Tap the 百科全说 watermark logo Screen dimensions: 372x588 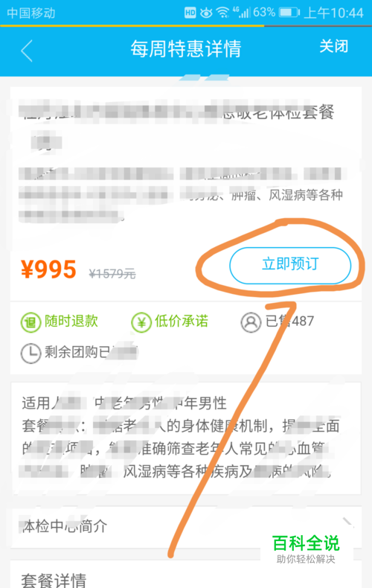[306, 549]
